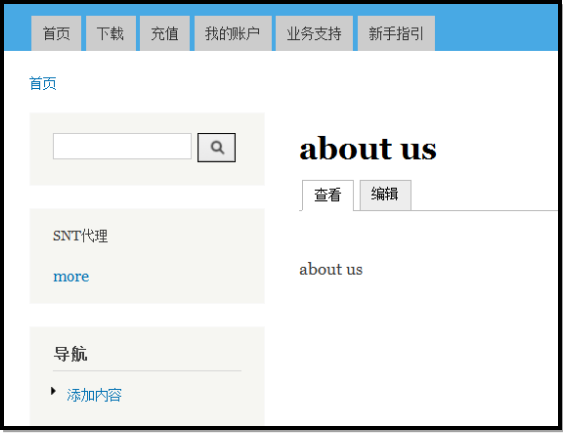Switch to the 编辑 tab
The height and width of the screenshot is (434, 564).
pyautogui.click(x=385, y=195)
